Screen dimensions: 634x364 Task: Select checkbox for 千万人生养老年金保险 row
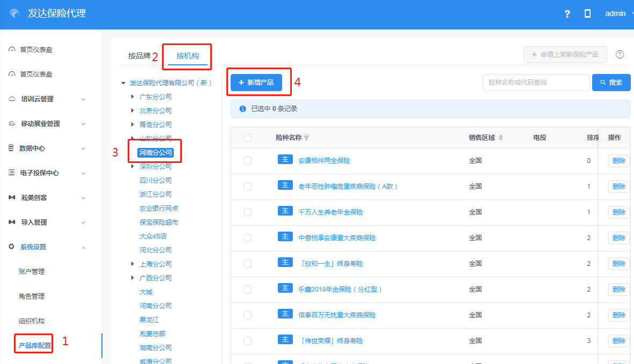(247, 212)
